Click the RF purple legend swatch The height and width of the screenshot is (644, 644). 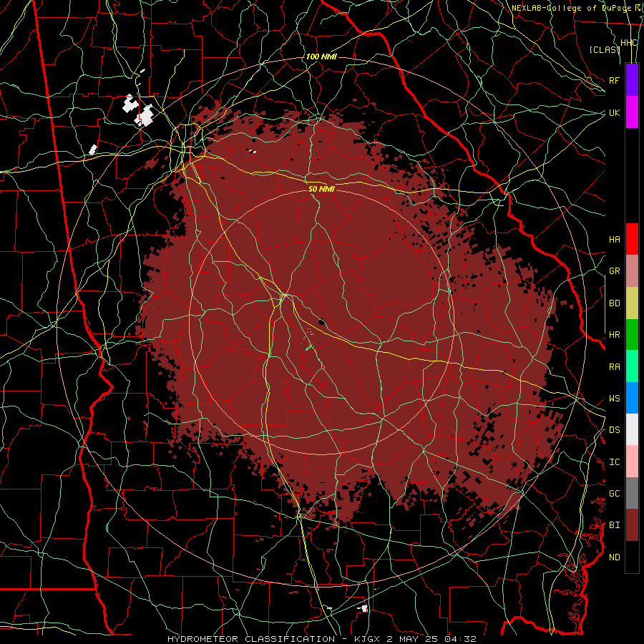632,80
